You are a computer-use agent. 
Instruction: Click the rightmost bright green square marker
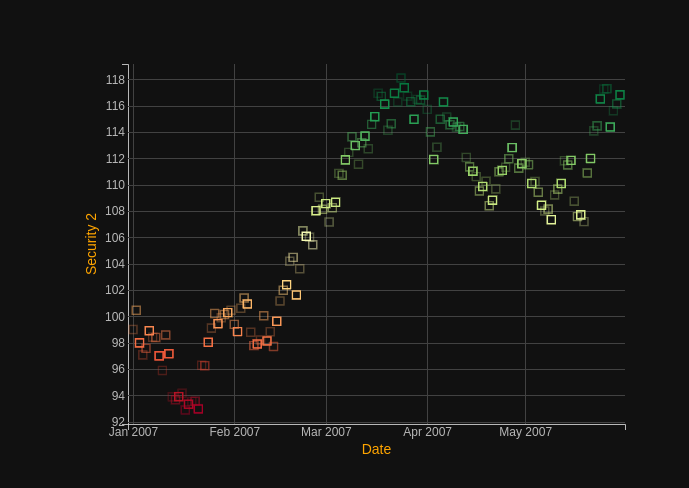click(620, 95)
